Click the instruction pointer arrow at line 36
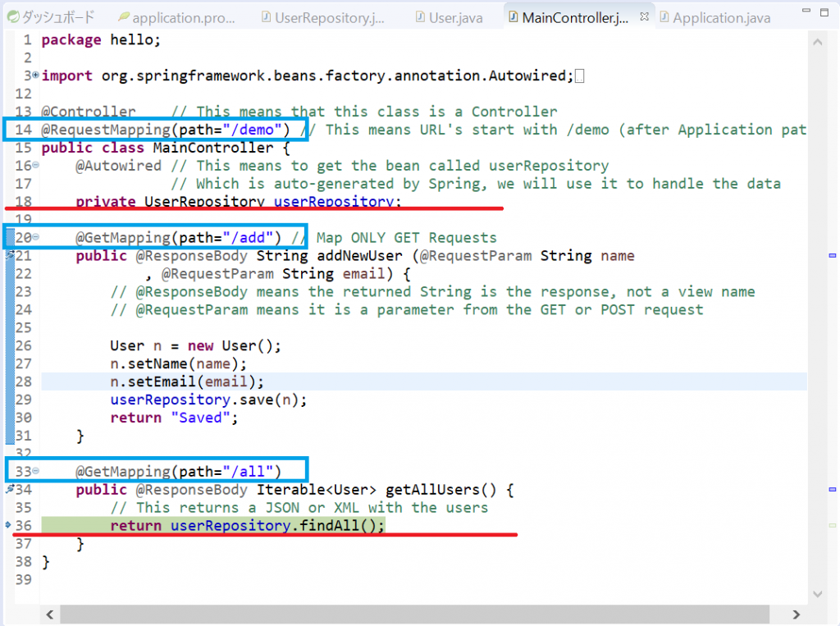 (9, 526)
